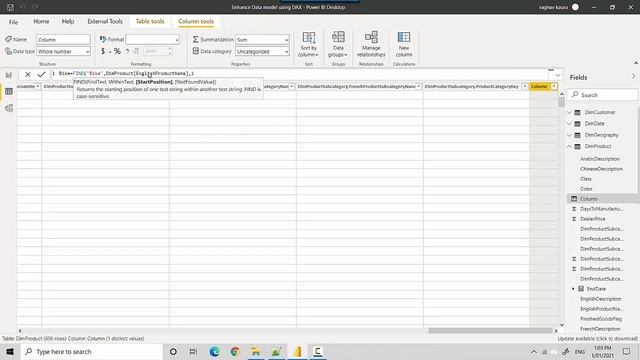640x360 pixels.
Task: Expand the EndDate hierarchy
Action: coord(573,289)
